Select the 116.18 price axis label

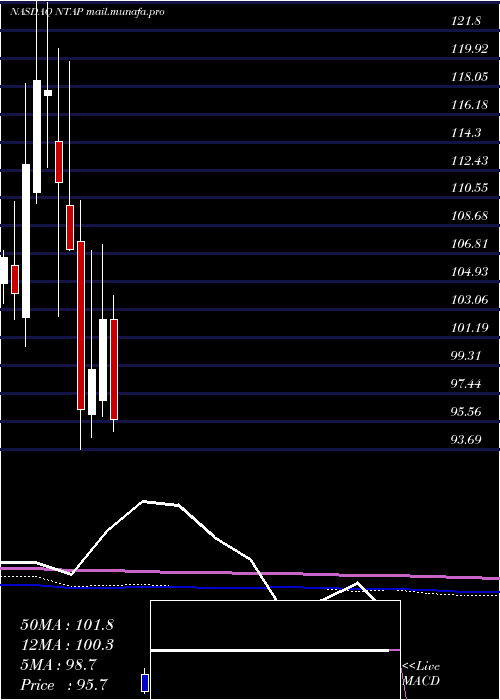coord(470,105)
